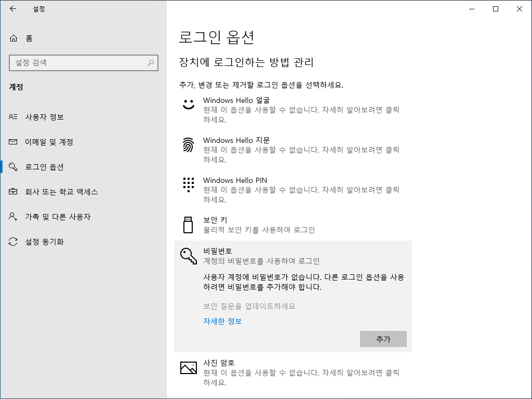532x399 pixels.
Task: Open the 자세한 정보 link
Action: (x=222, y=321)
